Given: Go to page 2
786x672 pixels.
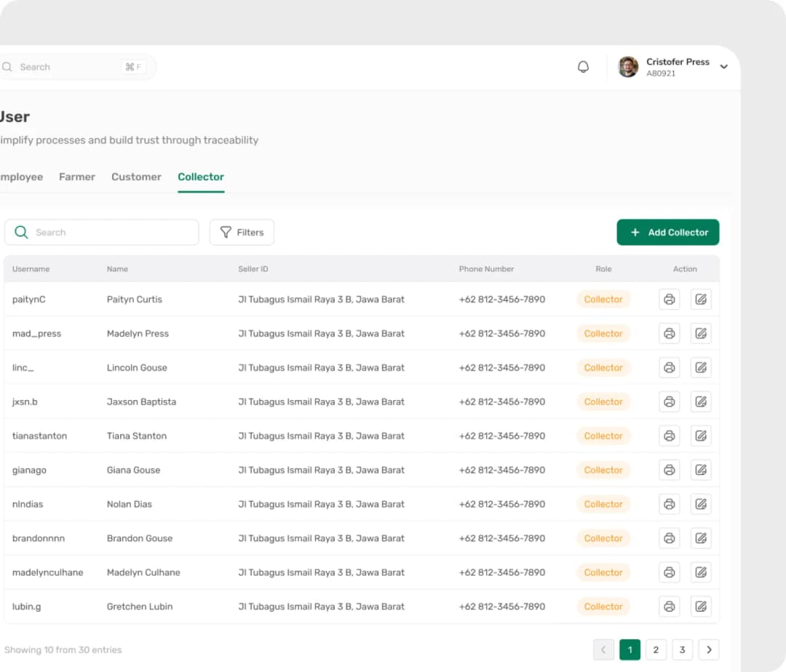Looking at the screenshot, I should pyautogui.click(x=656, y=650).
